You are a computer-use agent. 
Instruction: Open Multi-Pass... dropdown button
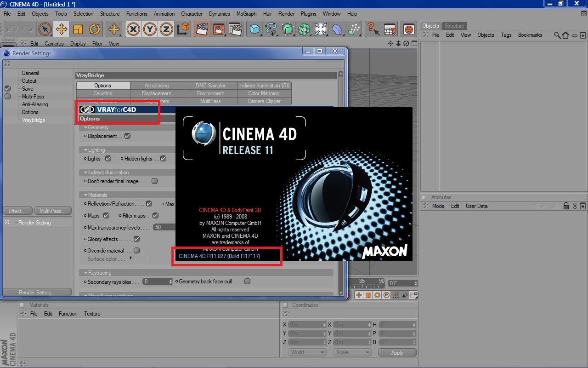coord(53,211)
